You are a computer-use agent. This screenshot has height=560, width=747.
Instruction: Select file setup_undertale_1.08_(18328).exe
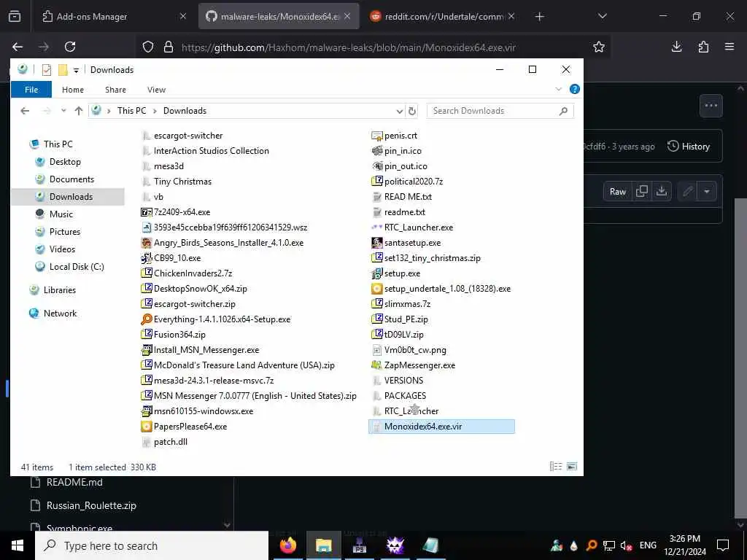tap(441, 289)
